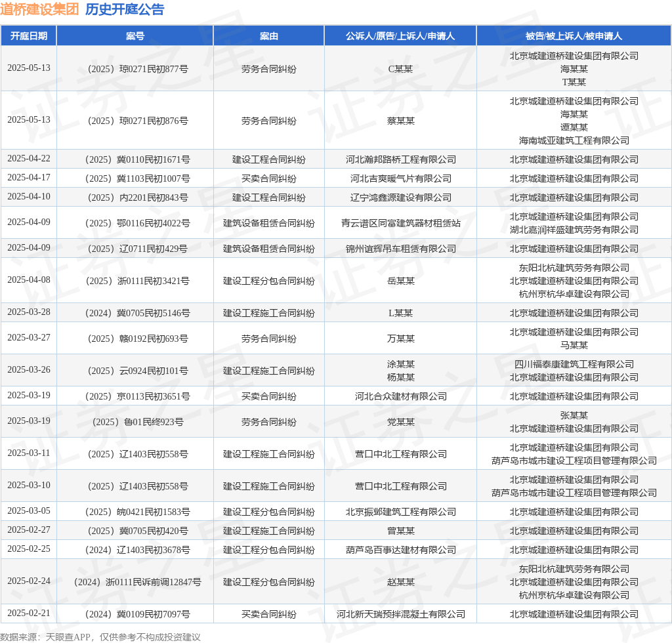Click the date 2025-03-28
672x643 pixels.
pos(29,312)
